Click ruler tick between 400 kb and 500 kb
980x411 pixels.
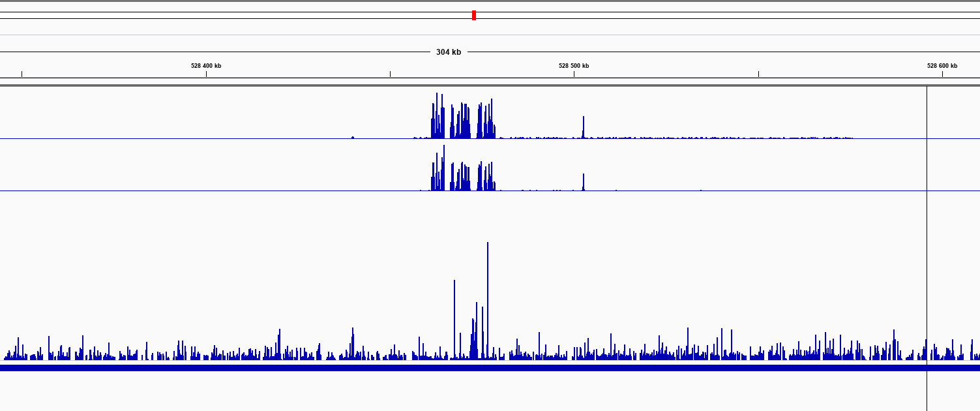(390, 74)
